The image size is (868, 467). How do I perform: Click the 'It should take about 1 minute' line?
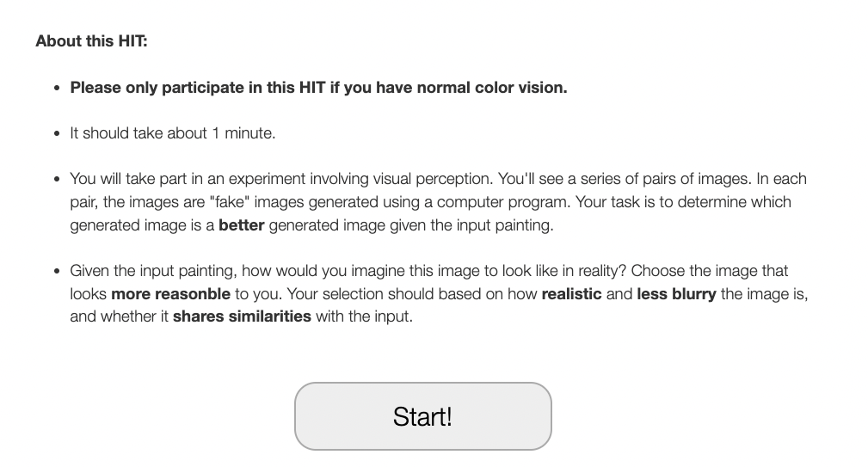pyautogui.click(x=172, y=133)
